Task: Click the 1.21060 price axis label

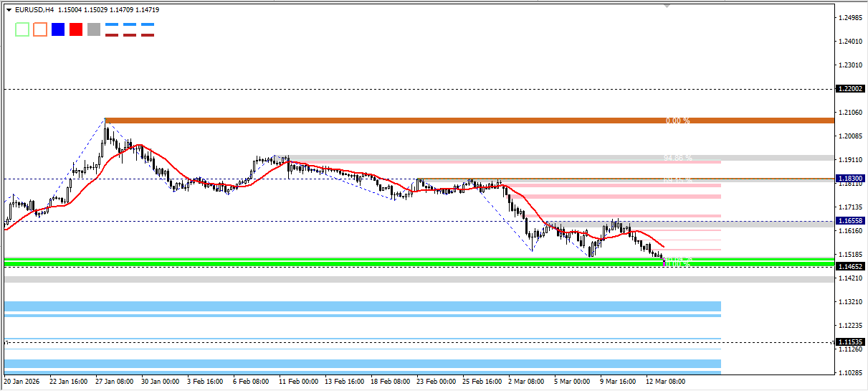Action: point(850,113)
